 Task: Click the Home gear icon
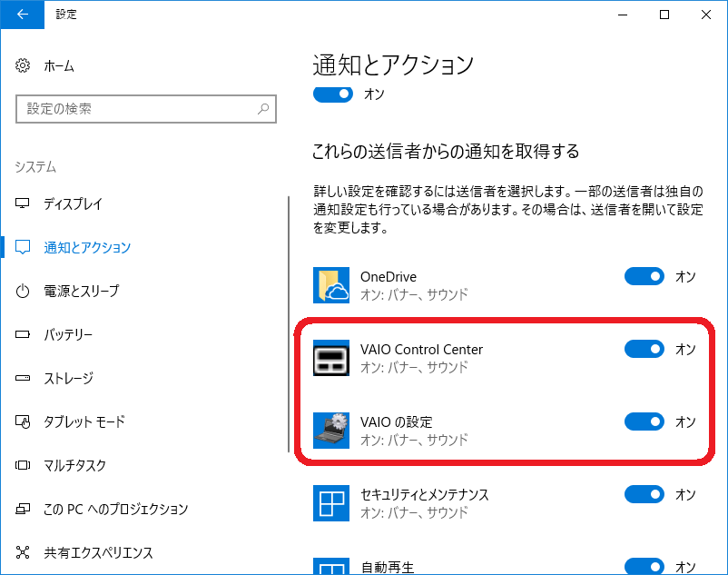[x=23, y=65]
